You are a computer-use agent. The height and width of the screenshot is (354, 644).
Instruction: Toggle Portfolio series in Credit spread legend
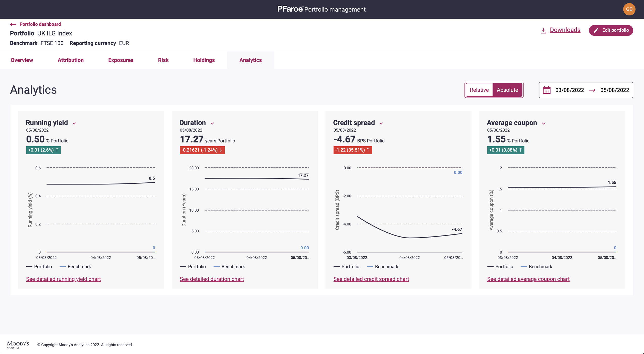tap(346, 267)
